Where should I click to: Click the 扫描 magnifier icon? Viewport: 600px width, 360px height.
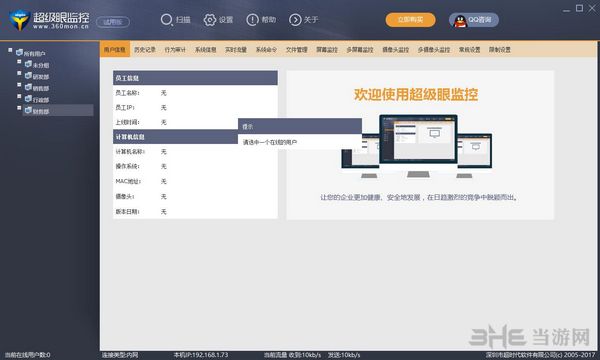click(166, 20)
